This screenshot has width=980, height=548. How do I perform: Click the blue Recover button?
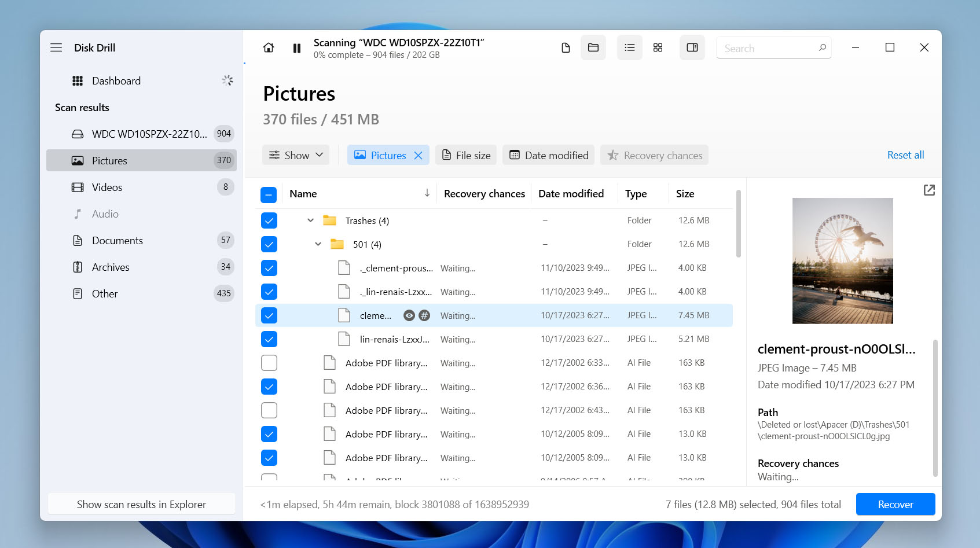pyautogui.click(x=895, y=504)
